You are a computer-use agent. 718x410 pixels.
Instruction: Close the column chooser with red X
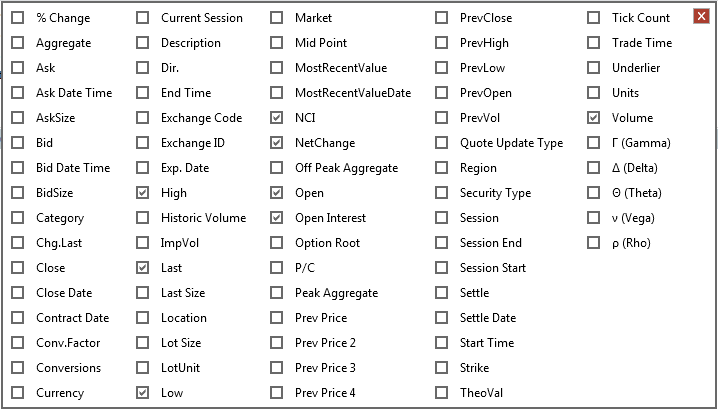tap(701, 17)
